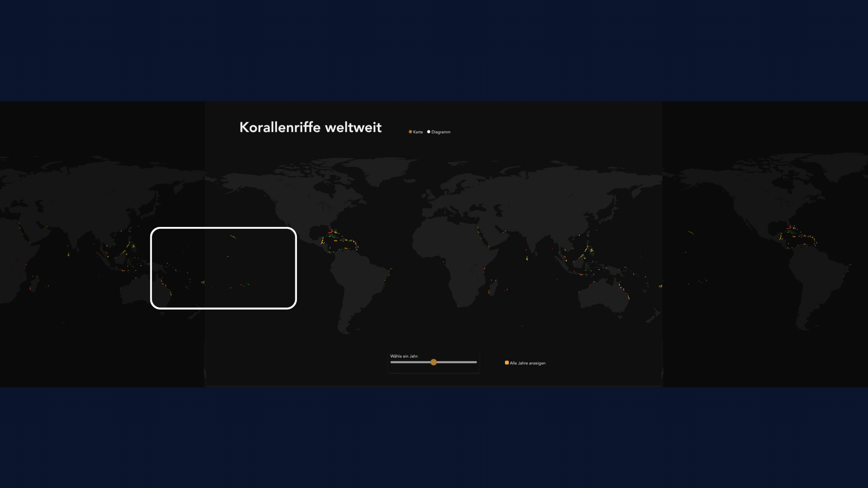Click the 'Wähle ein Jahr:' label
Image resolution: width=868 pixels, height=488 pixels.
click(404, 356)
